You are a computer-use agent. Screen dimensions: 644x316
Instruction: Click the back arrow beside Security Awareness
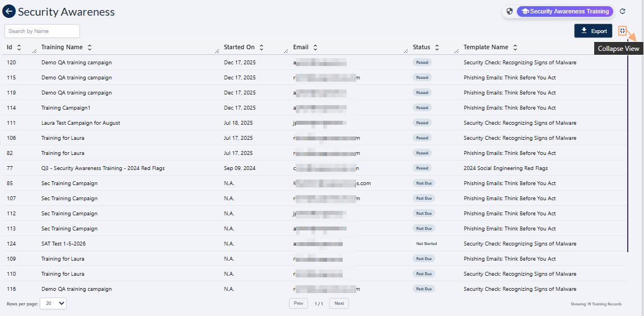click(x=9, y=12)
